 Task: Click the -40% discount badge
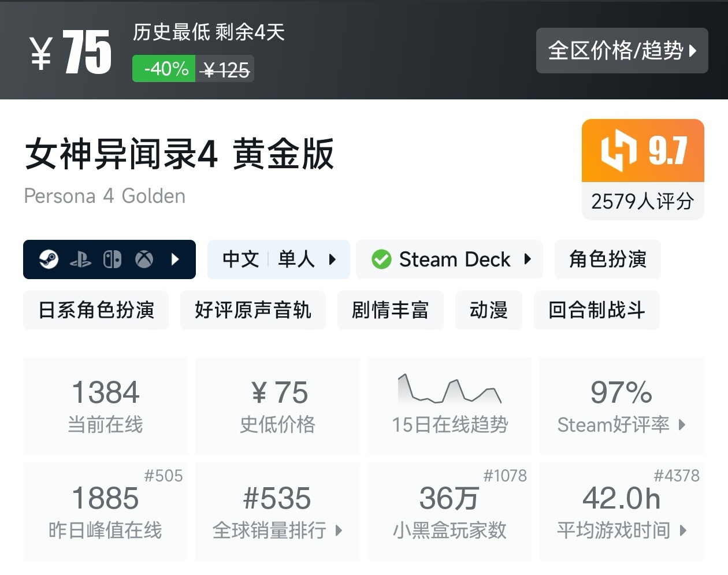tap(163, 68)
